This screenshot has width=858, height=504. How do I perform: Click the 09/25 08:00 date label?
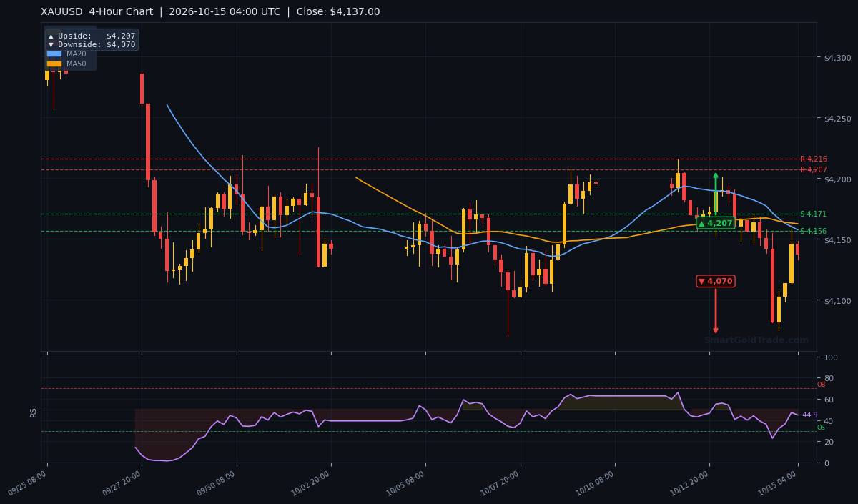click(29, 484)
